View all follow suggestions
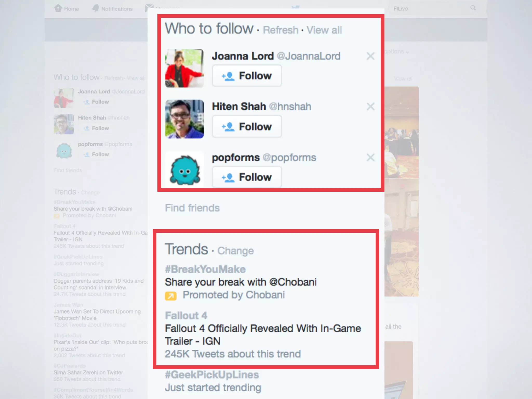The image size is (532, 399). (x=324, y=30)
